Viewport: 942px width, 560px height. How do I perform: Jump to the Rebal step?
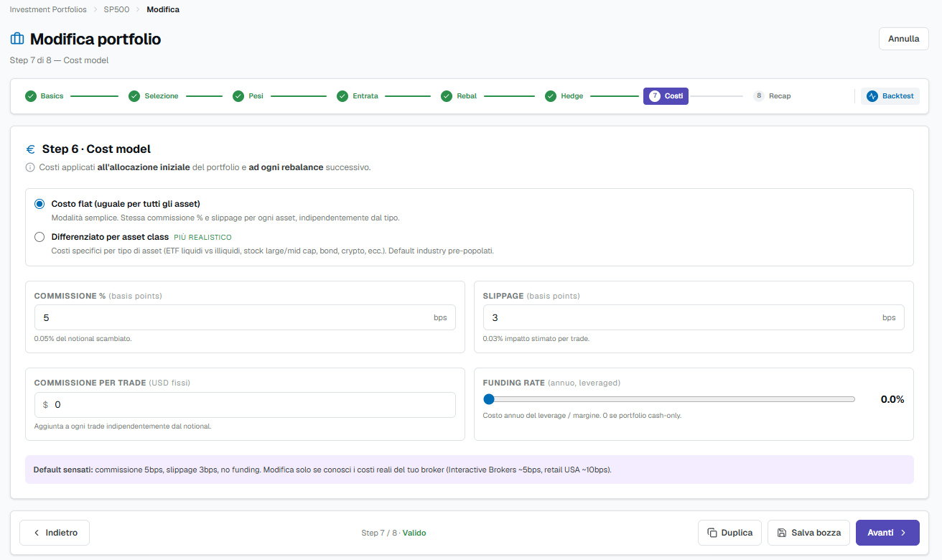point(459,95)
